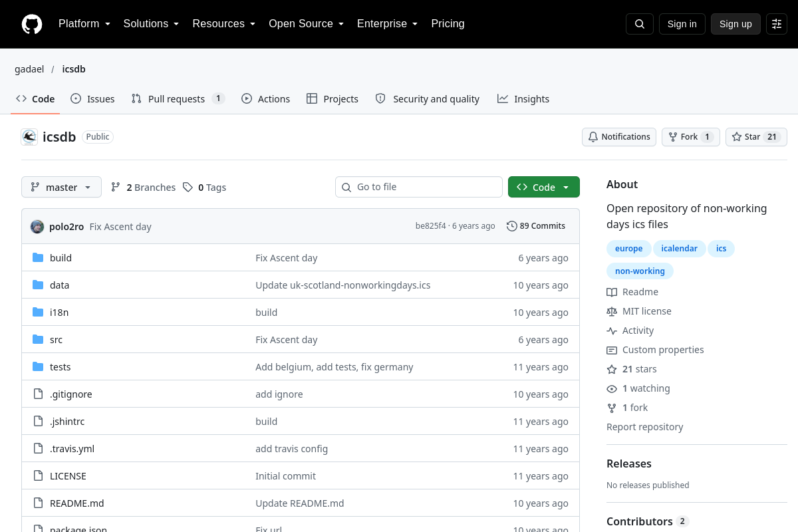Viewport: 798px width, 532px height.
Task: Open the Open Source menu
Action: pyautogui.click(x=306, y=24)
